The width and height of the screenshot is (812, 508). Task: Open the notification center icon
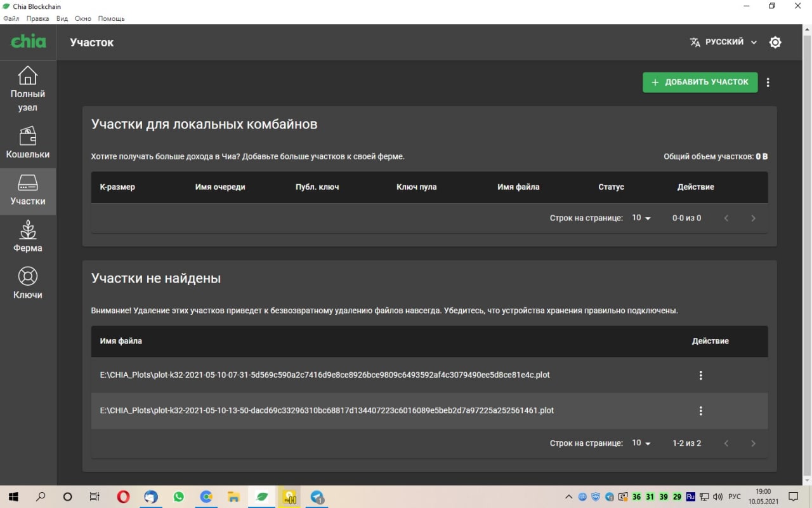click(x=793, y=497)
